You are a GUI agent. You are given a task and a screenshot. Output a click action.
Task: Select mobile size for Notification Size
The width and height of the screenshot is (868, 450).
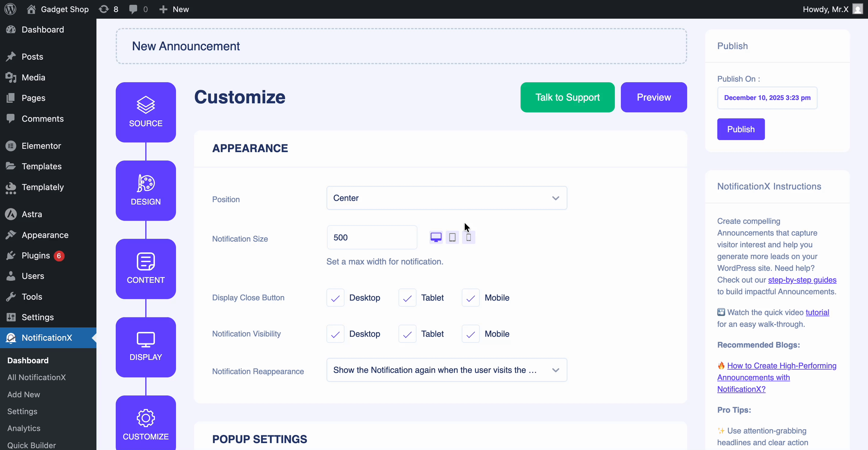pos(469,237)
